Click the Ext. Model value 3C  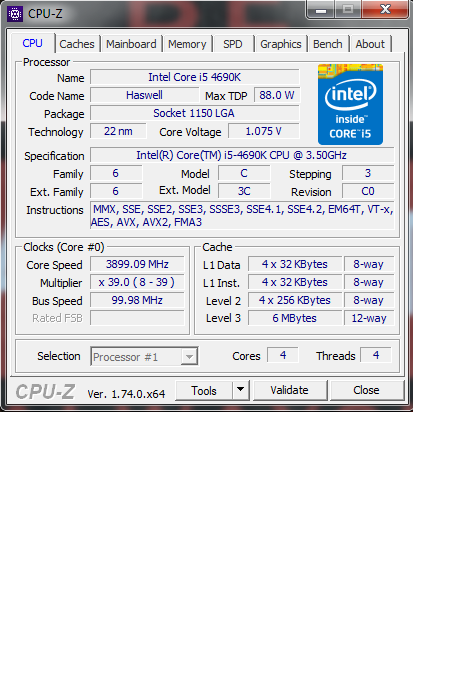coord(244,191)
